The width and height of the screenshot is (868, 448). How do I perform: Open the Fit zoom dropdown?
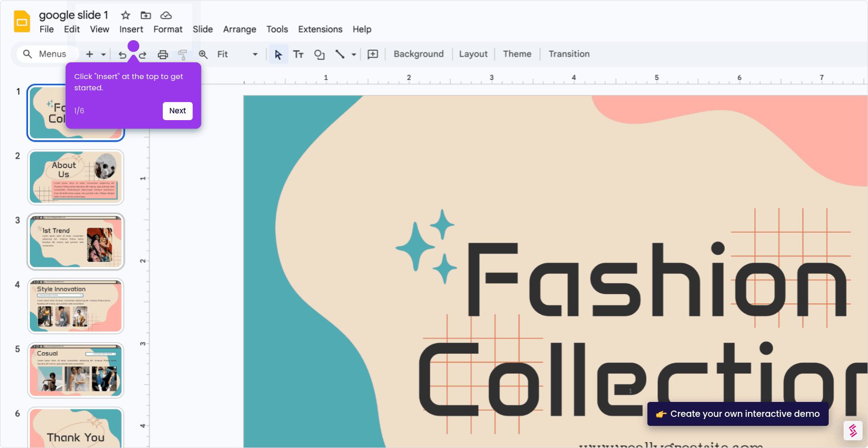click(237, 54)
